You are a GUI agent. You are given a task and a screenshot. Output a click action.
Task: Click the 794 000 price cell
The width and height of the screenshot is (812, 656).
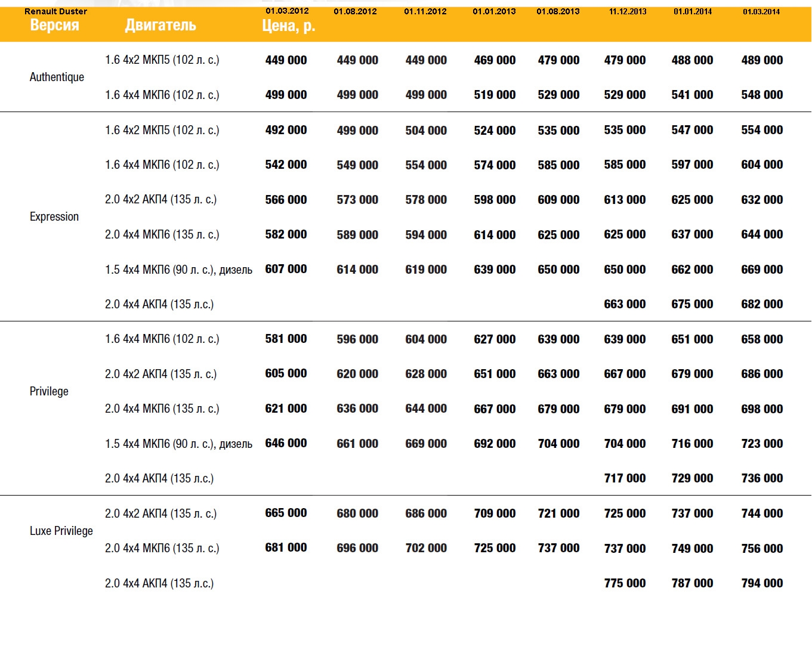tap(762, 583)
